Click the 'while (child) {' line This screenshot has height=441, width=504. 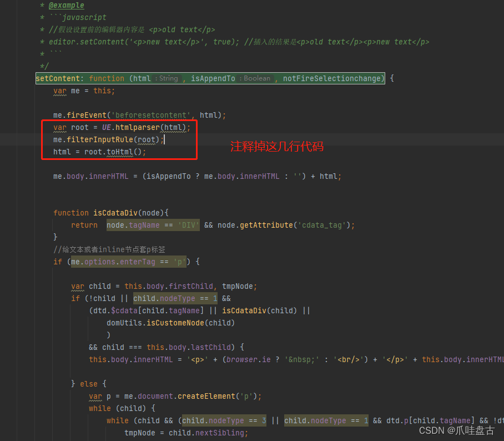point(122,409)
